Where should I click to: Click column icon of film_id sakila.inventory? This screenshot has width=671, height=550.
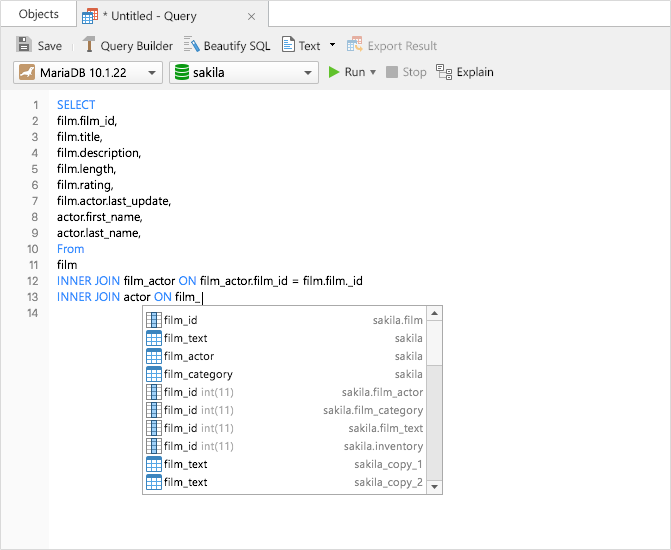[x=154, y=446]
